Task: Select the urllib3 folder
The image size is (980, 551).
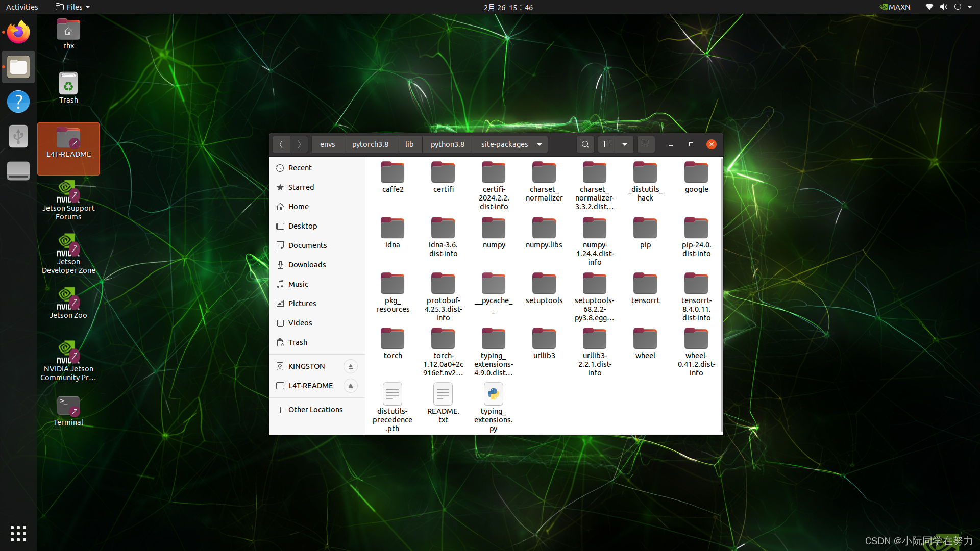Action: coord(544,343)
